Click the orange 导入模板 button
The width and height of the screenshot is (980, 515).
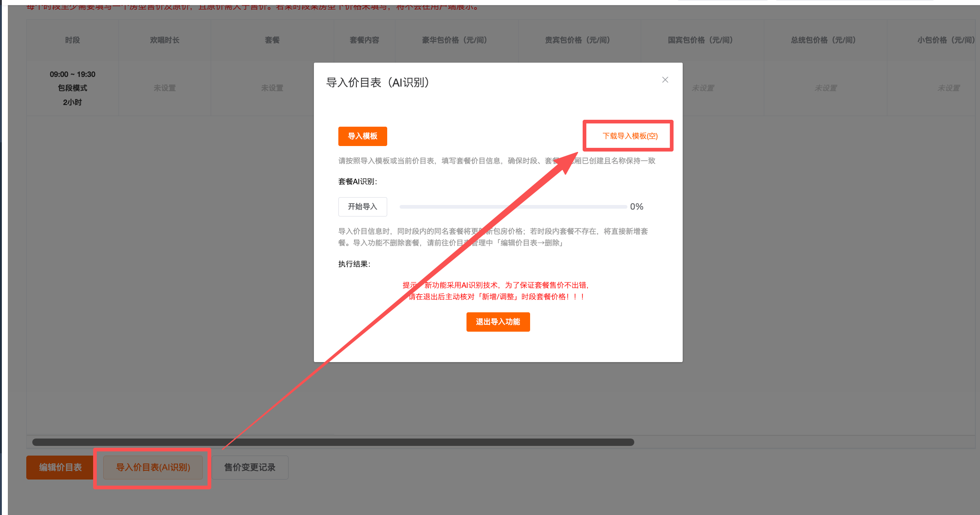tap(362, 136)
